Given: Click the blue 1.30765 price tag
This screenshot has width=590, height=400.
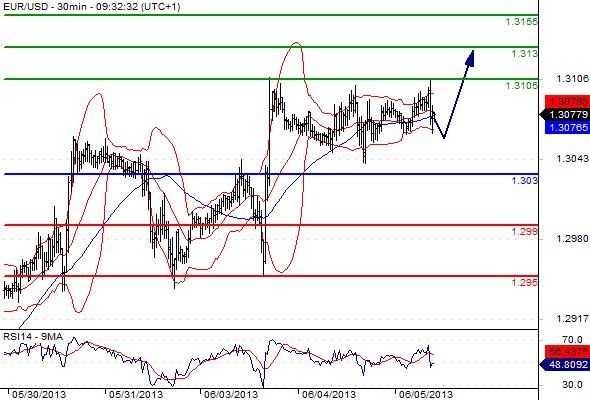Looking at the screenshot, I should tap(567, 128).
